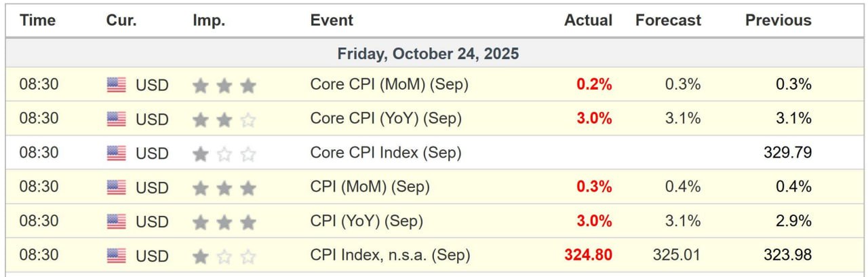Click the US flag in CPI Index n.s.a. row
Image resolution: width=868 pixels, height=277 pixels.
tap(117, 256)
